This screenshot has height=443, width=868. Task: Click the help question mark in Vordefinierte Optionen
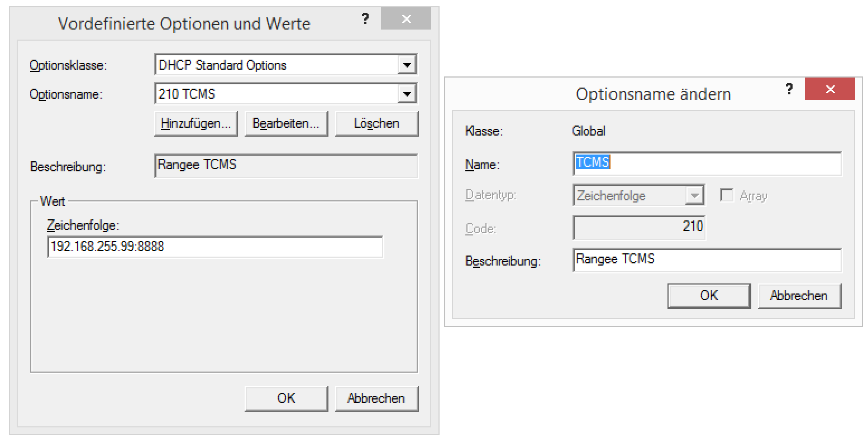[x=365, y=19]
